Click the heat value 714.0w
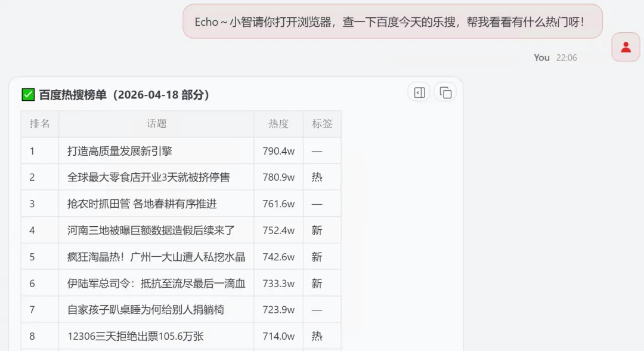Viewport: 644px width, 351px height. [278, 336]
